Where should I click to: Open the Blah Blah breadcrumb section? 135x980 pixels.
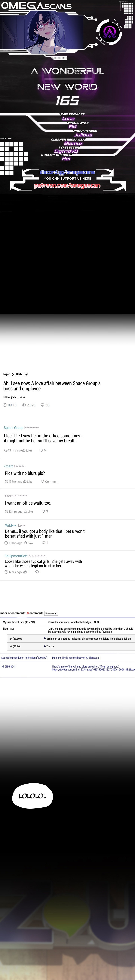click(x=22, y=374)
